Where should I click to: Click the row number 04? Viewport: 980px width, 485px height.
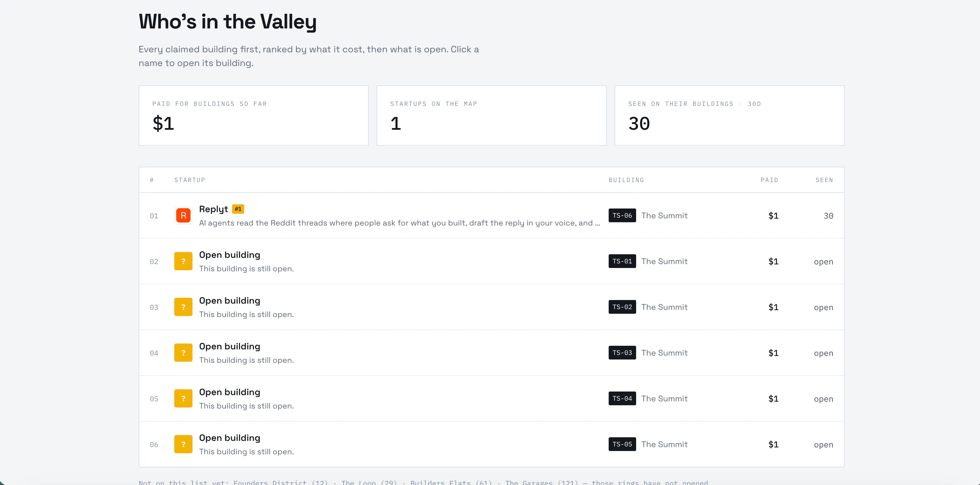click(x=154, y=353)
